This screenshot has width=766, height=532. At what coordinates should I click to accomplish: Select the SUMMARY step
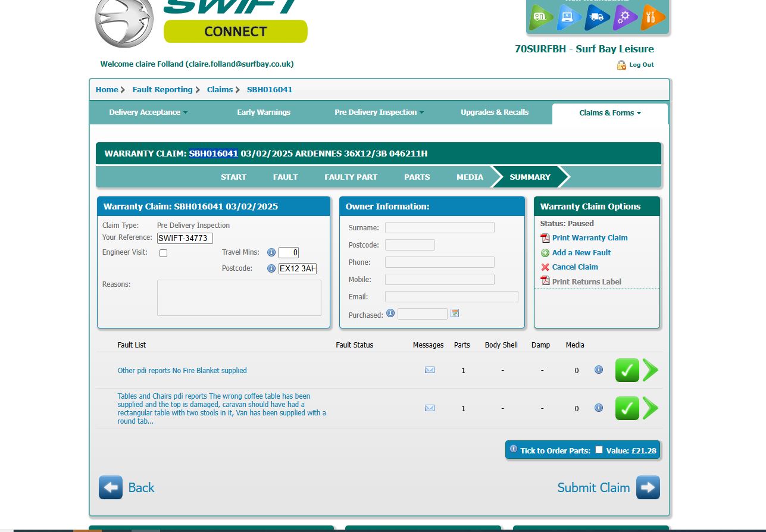click(530, 177)
